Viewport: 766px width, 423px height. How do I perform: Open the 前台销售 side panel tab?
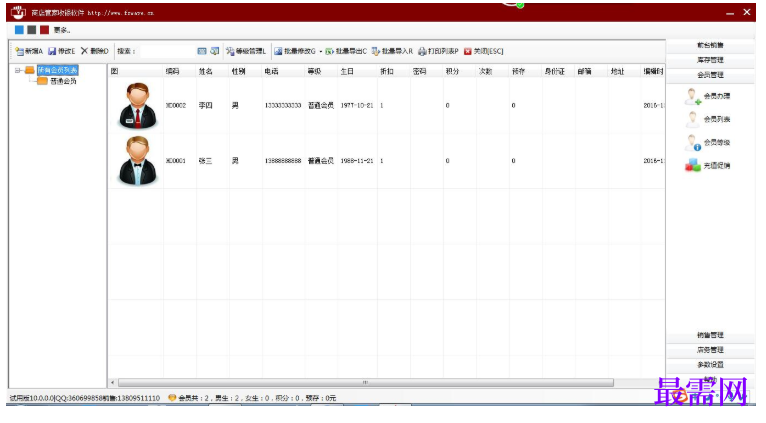[710, 45]
